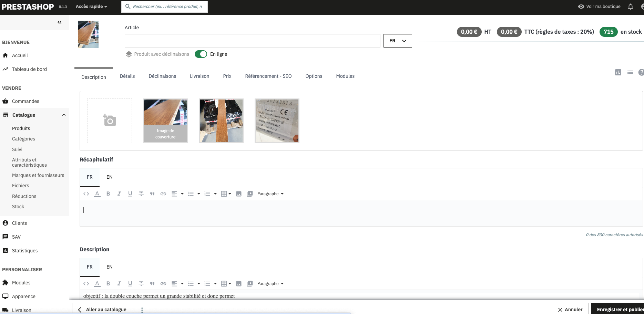
Task: Toggle italic in Description toolbar
Action: [119, 284]
